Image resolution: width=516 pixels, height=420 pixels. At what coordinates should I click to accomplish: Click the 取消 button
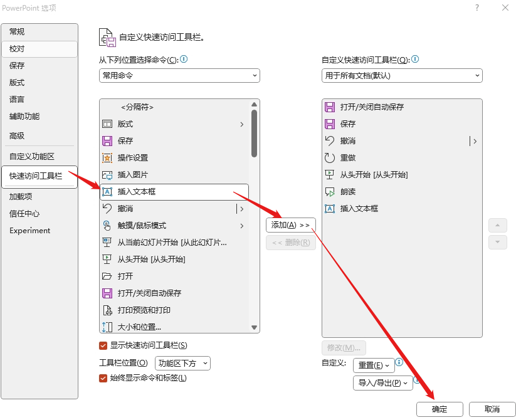(492, 409)
